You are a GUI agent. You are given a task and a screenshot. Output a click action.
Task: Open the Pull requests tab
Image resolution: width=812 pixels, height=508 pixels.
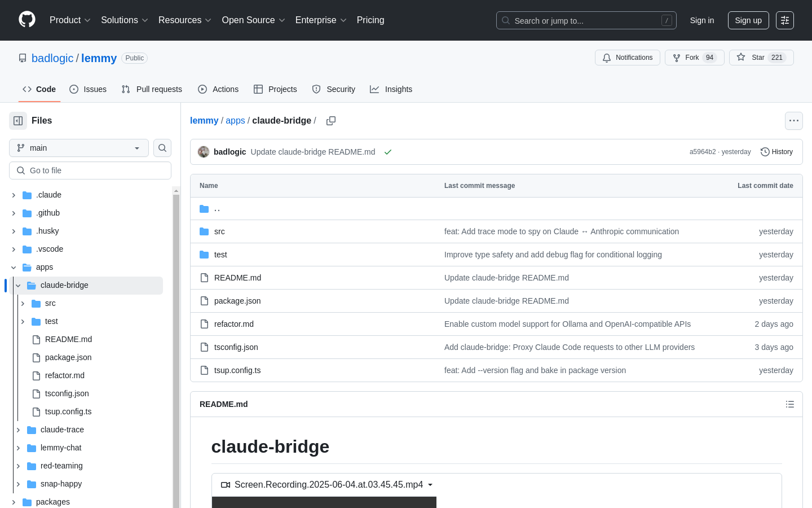pyautogui.click(x=152, y=89)
